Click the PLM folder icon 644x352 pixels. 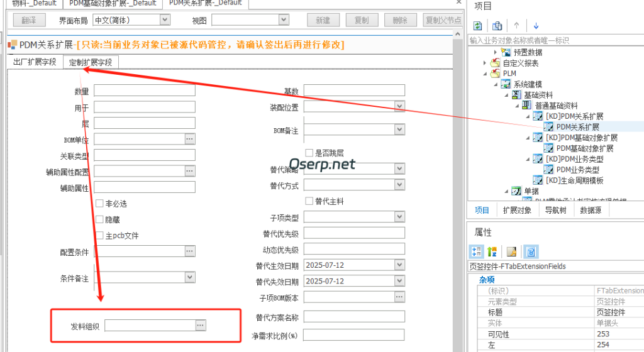pos(495,74)
